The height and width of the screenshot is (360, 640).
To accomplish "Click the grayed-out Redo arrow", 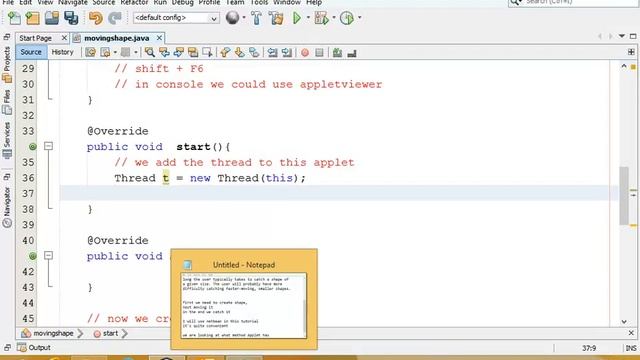I will (115, 18).
